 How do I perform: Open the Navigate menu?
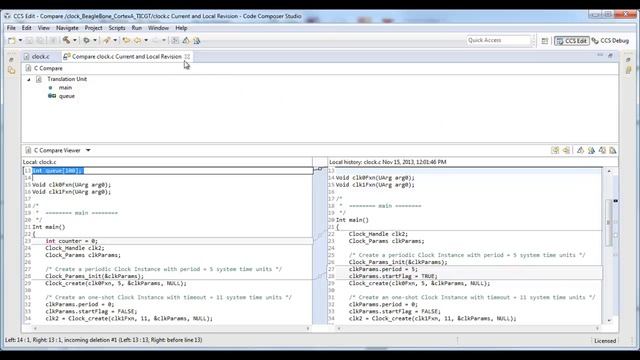(x=67, y=28)
